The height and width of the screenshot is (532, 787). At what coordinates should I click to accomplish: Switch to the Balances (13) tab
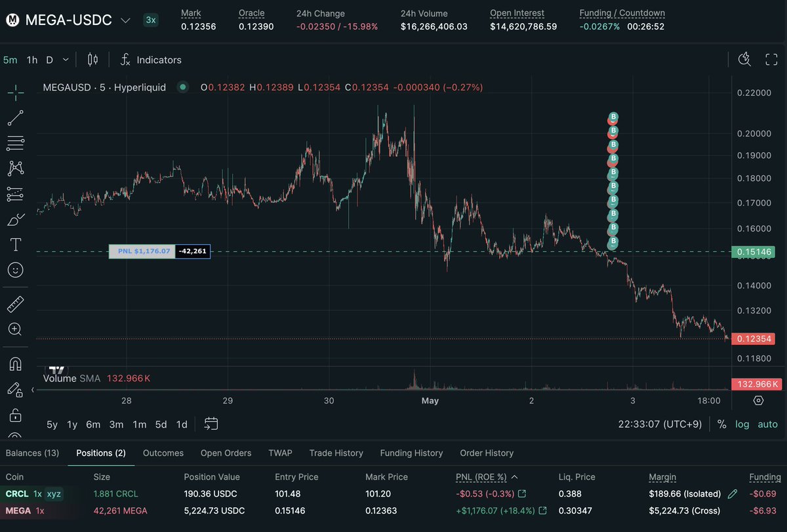(x=32, y=453)
